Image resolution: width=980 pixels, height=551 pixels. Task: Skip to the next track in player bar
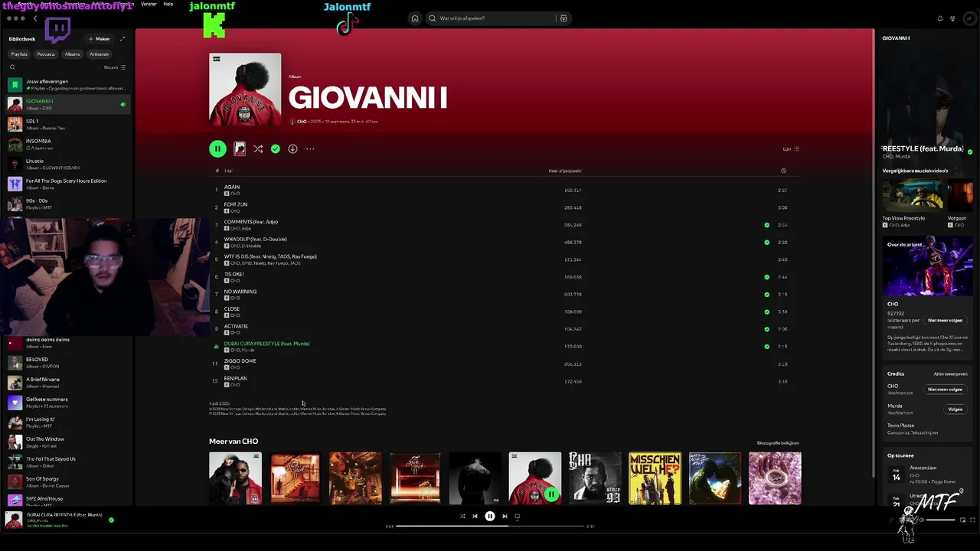[505, 517]
